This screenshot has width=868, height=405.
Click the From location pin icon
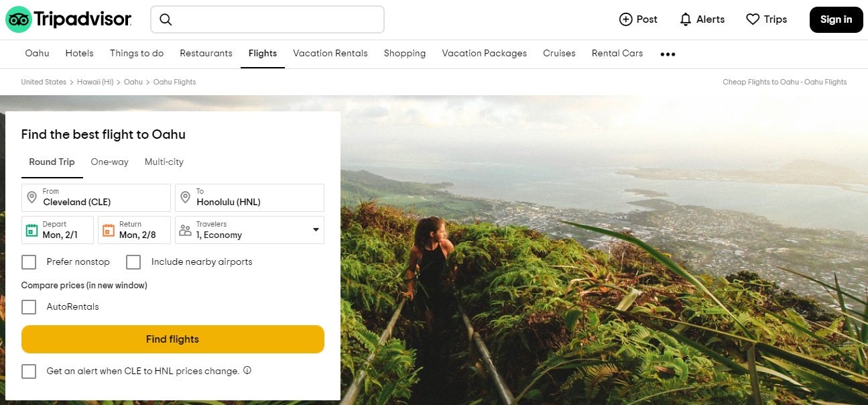point(32,197)
